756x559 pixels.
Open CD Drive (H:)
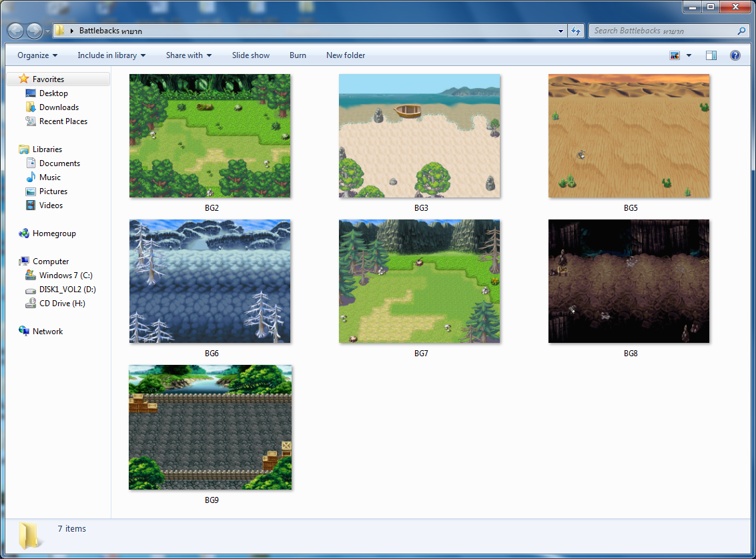tap(62, 303)
